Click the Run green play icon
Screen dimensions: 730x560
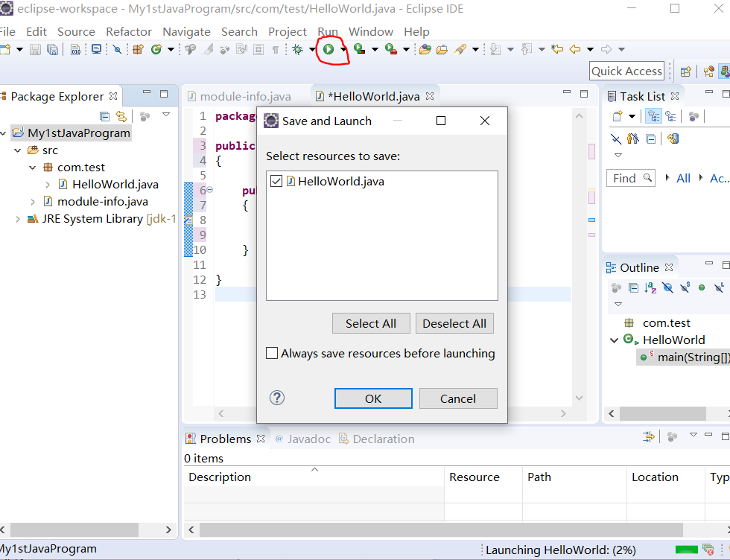tap(328, 49)
